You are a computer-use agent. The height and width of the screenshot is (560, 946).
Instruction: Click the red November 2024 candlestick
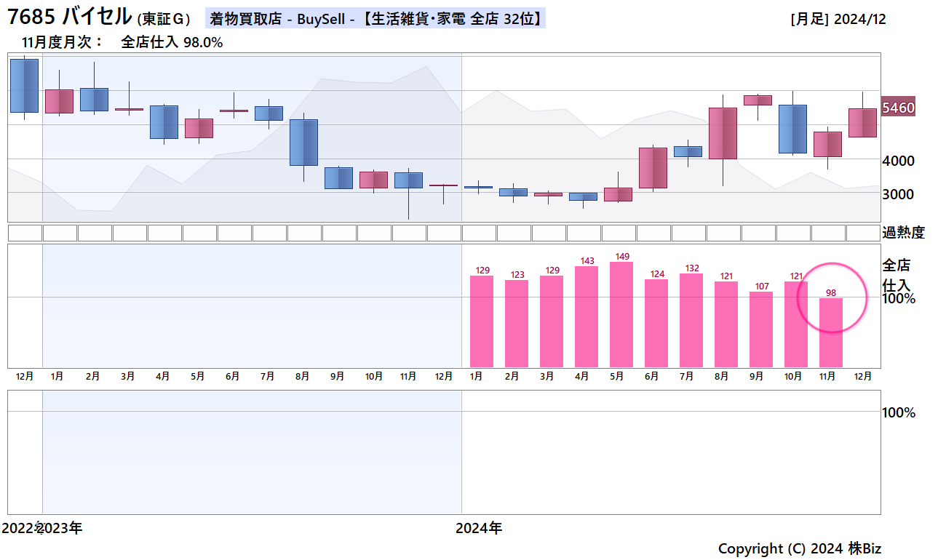(827, 144)
